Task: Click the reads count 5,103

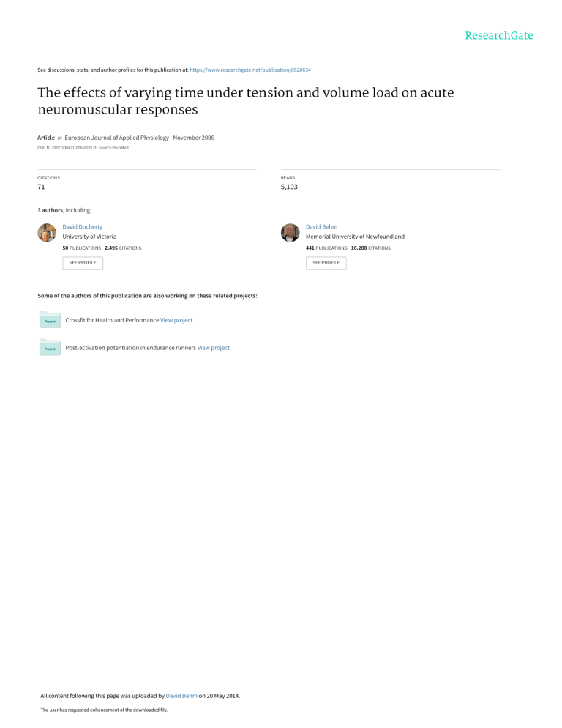Action: [x=289, y=187]
